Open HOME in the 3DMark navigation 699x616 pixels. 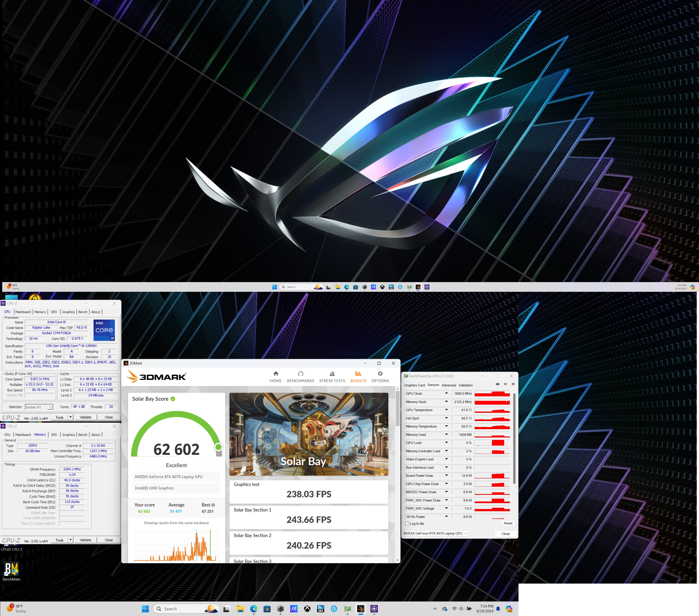click(x=275, y=376)
